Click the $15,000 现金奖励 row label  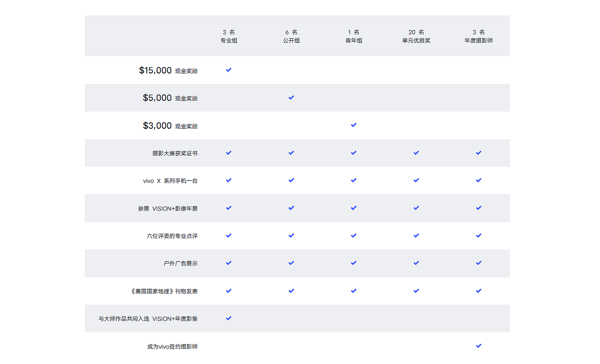pyautogui.click(x=168, y=70)
